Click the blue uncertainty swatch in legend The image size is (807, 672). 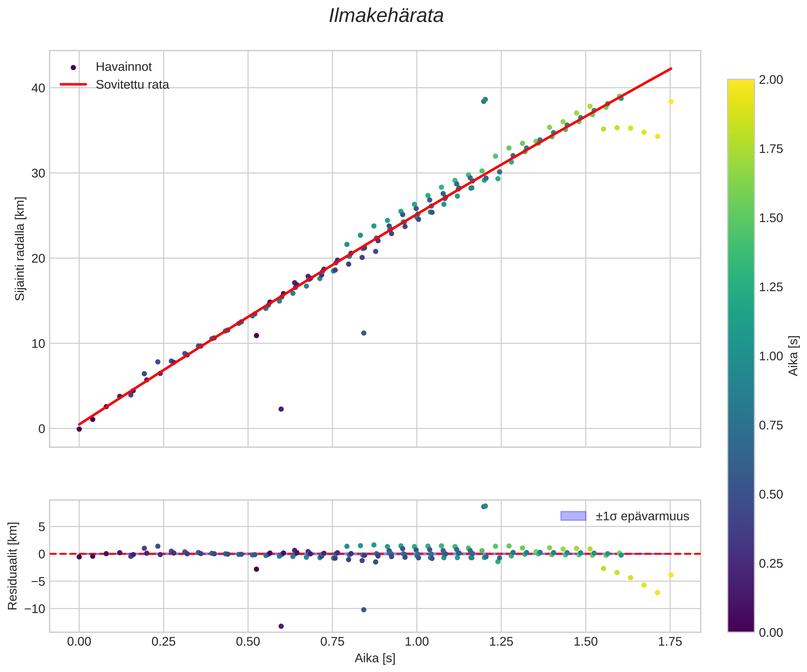[573, 516]
